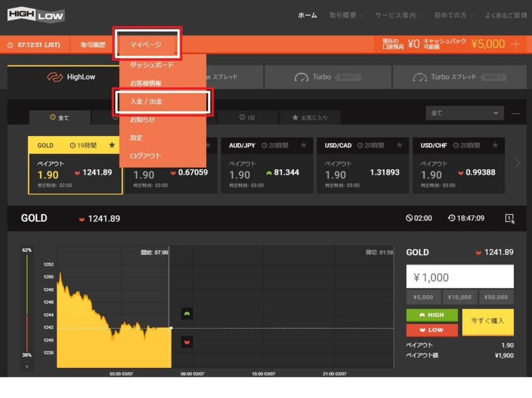Click the 02:00 expiry time indicator
Screen dimensions: 532x398
coord(419,218)
